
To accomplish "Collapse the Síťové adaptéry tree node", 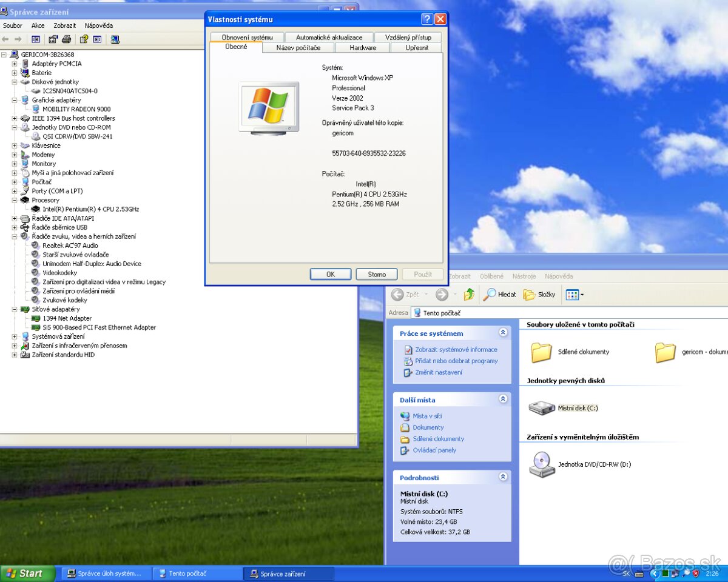I will (x=15, y=309).
